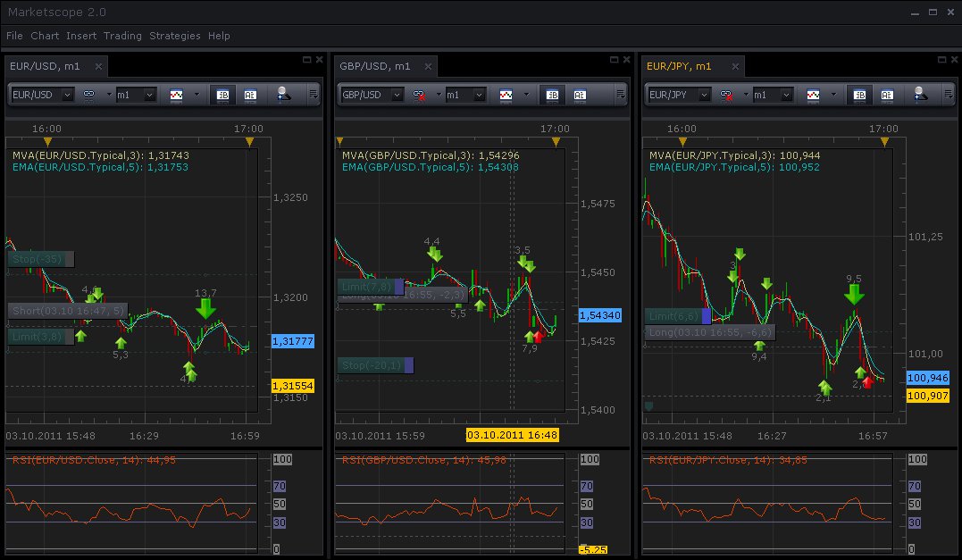Toggle the A (ask) price button in GBP/USD toolbar
The height and width of the screenshot is (560, 962).
tap(580, 95)
